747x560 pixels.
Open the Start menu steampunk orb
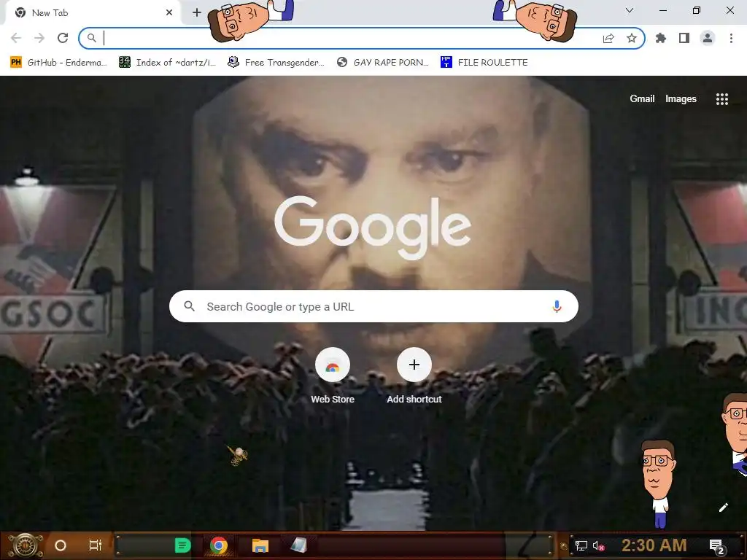26,545
